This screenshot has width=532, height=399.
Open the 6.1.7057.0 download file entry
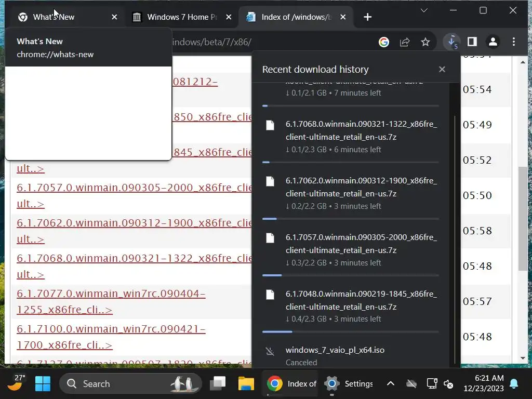tap(351, 250)
